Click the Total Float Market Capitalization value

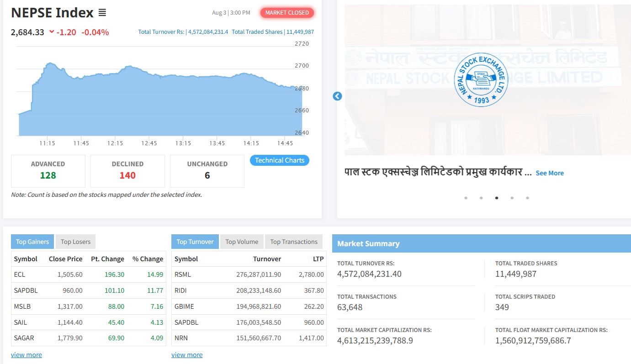click(x=533, y=341)
